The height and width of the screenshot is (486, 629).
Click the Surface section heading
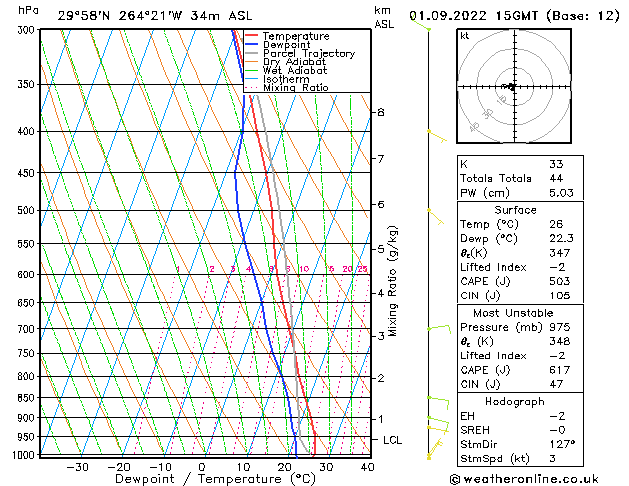[515, 210]
